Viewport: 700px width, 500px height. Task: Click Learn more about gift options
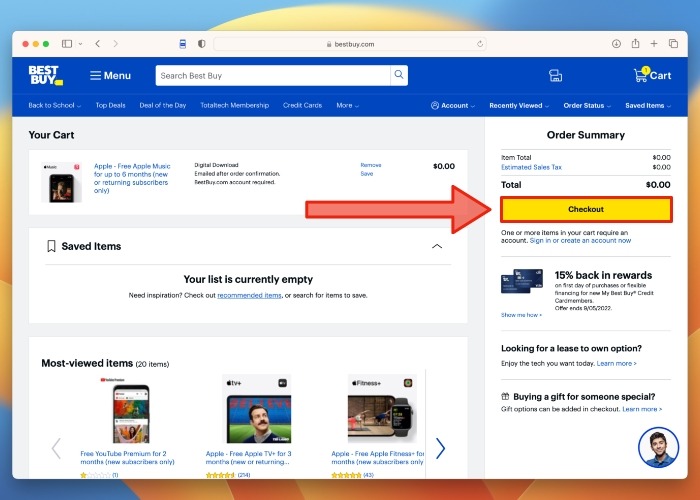tap(642, 409)
